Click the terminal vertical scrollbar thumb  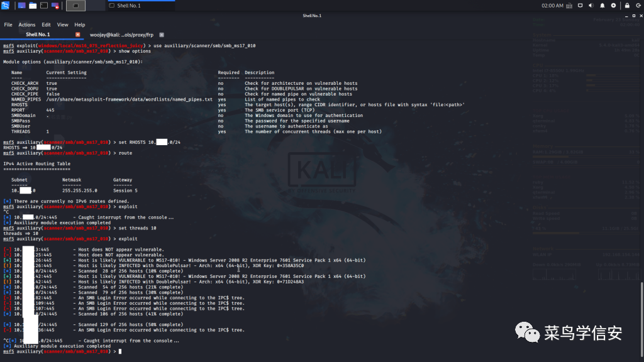(642, 319)
